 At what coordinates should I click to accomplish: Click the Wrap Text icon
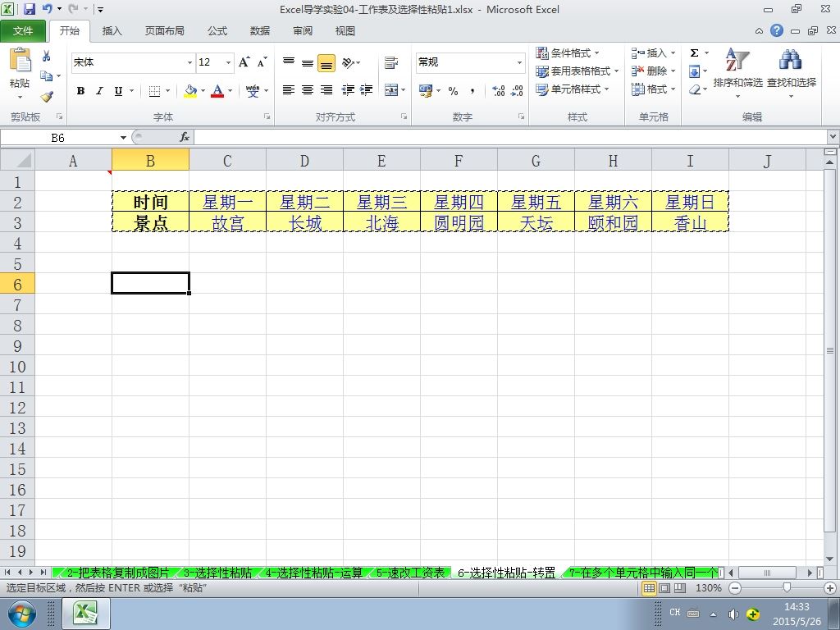point(391,62)
